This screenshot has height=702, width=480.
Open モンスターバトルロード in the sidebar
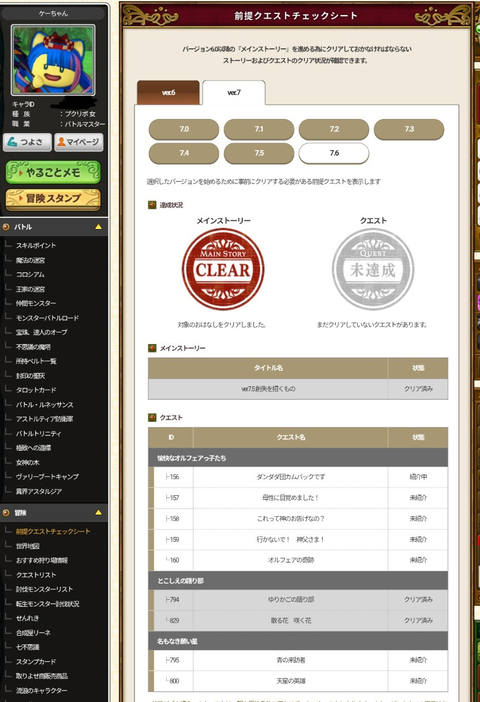[x=47, y=318]
